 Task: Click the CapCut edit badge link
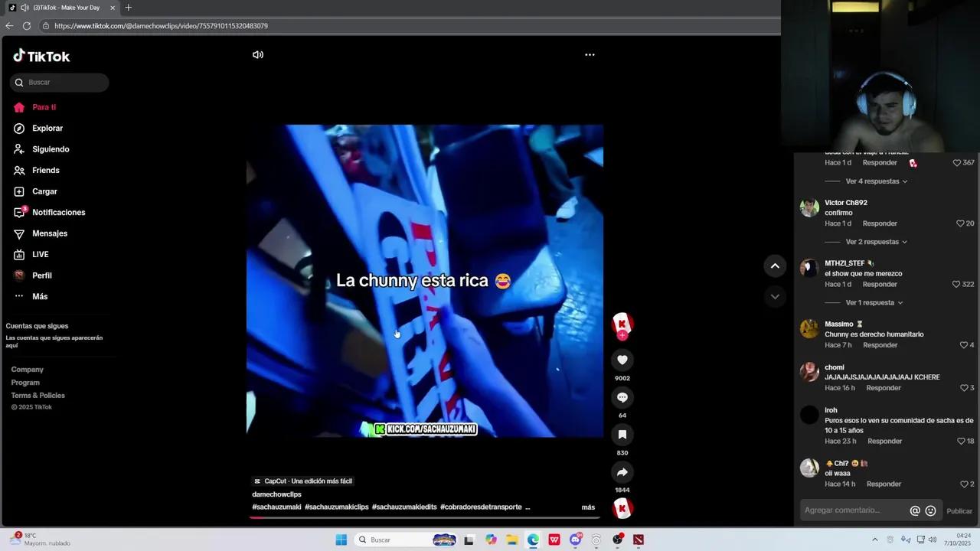(x=303, y=481)
